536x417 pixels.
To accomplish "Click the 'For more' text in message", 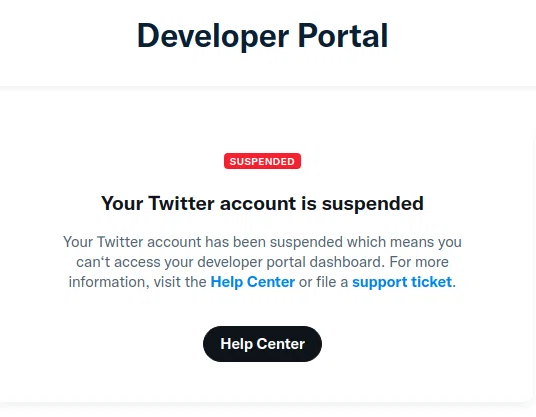I will click(419, 262).
